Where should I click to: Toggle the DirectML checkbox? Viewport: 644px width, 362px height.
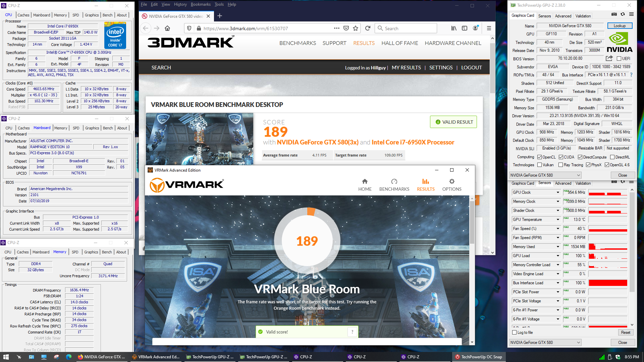point(612,157)
